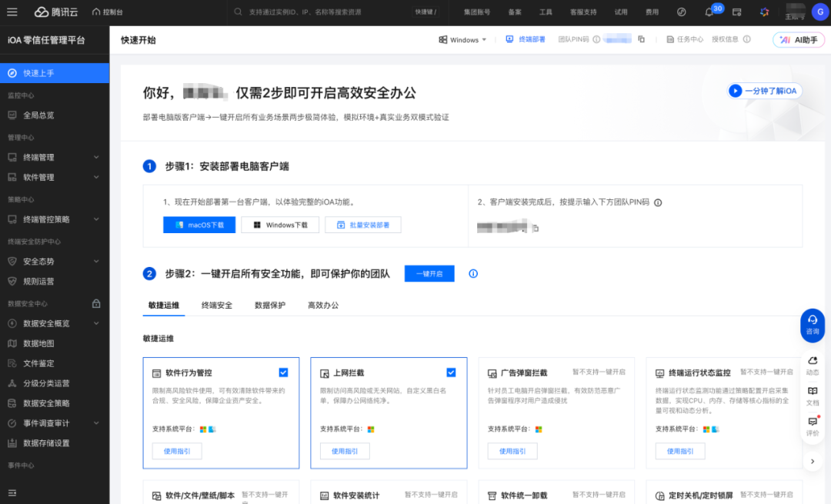Open the Windows platform dropdown
This screenshot has width=831, height=504.
pos(462,40)
